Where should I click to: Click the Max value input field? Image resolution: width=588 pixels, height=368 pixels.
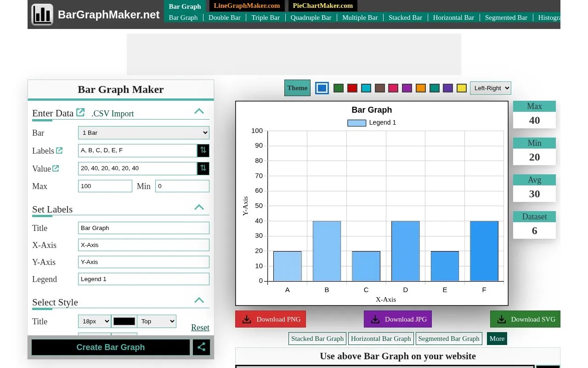click(x=105, y=186)
